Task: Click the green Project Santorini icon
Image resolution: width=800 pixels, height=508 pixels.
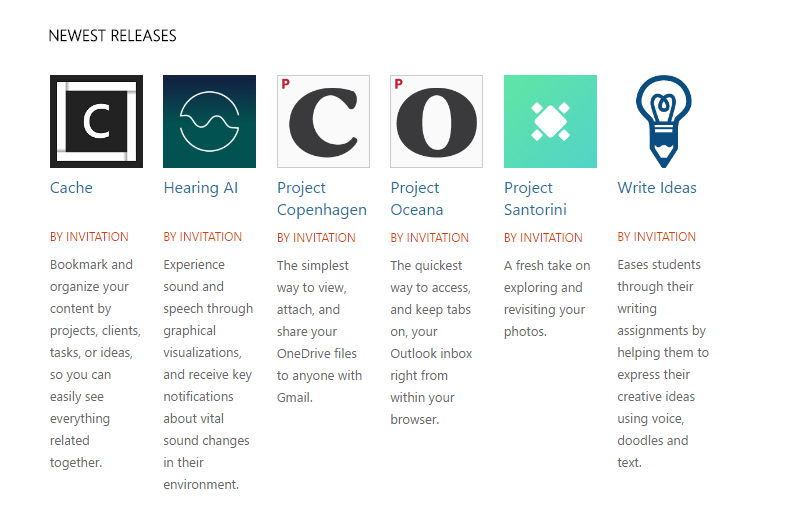Action: tap(550, 121)
